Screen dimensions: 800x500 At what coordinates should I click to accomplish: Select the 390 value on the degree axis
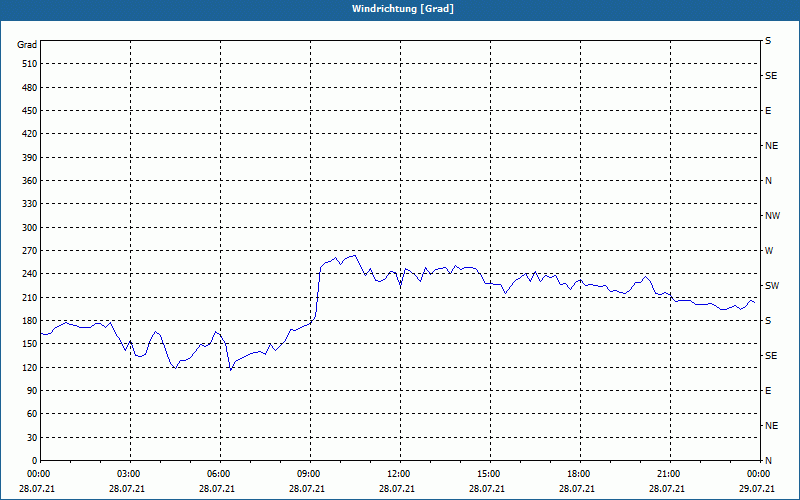pos(30,158)
